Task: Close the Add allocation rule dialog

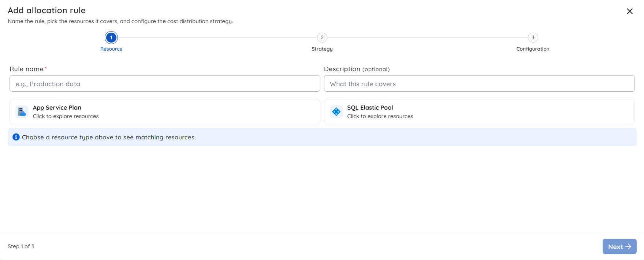Action: [x=630, y=11]
